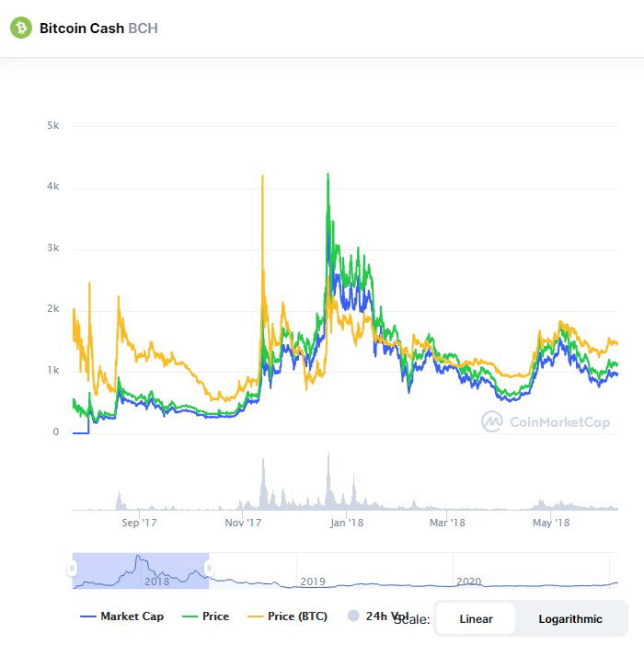The height and width of the screenshot is (645, 644).
Task: Click the highlighted 2018 range in navigator
Action: click(x=141, y=571)
